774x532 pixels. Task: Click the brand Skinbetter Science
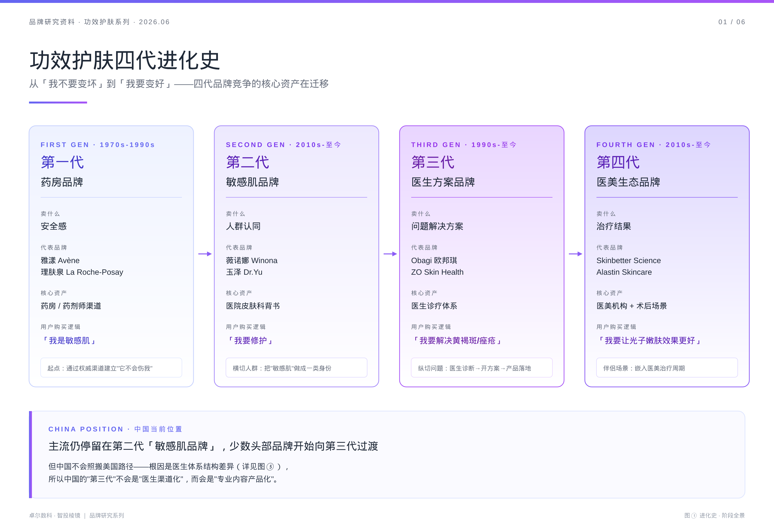tap(629, 260)
